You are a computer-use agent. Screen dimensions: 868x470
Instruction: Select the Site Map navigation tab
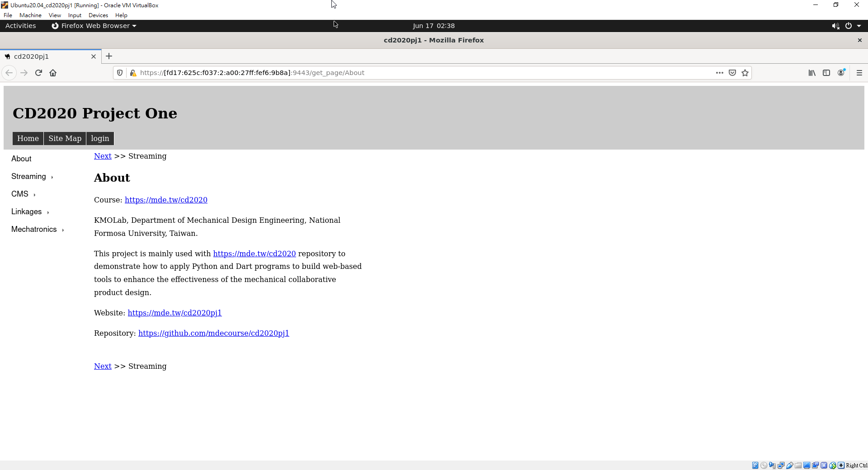click(65, 138)
